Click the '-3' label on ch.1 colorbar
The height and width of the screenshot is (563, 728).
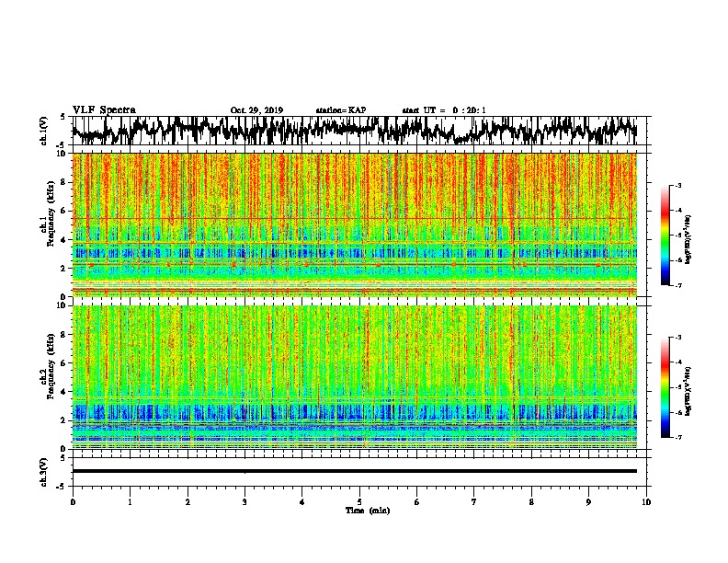click(678, 185)
